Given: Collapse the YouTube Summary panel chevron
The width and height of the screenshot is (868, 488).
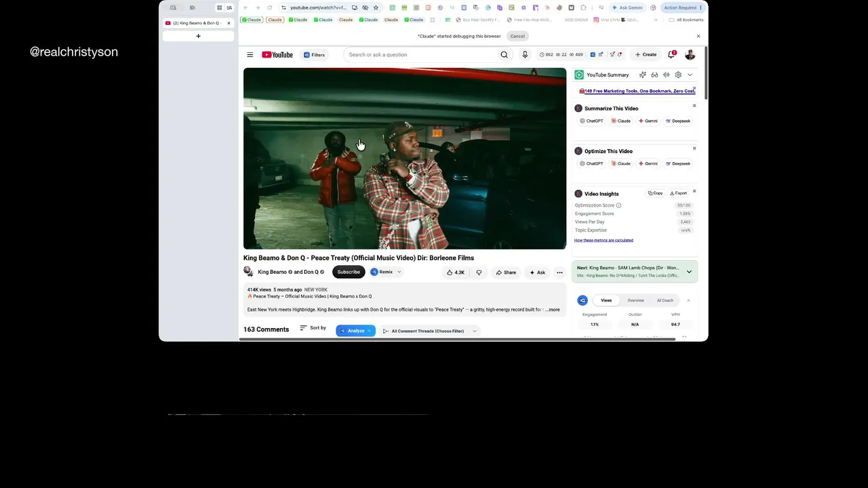Looking at the screenshot, I should [690, 75].
